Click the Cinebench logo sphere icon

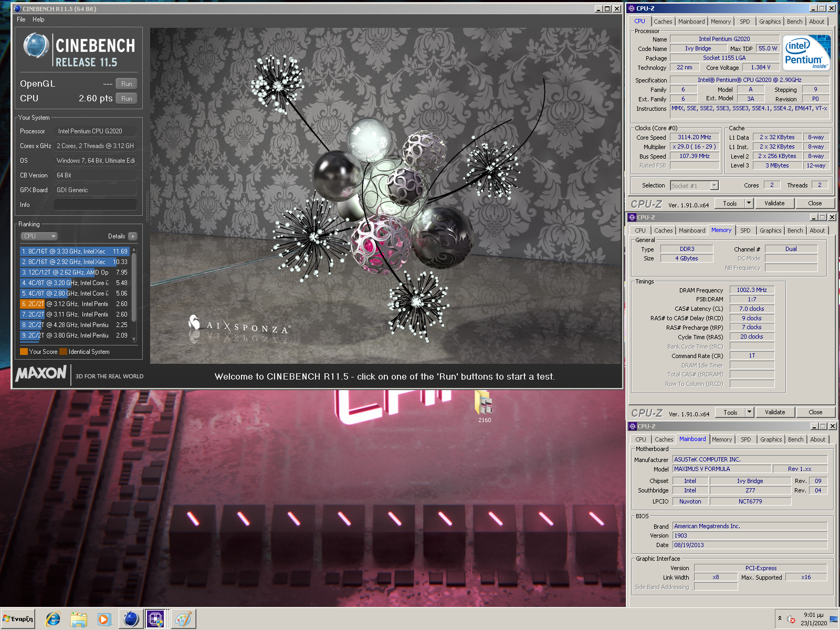36,46
